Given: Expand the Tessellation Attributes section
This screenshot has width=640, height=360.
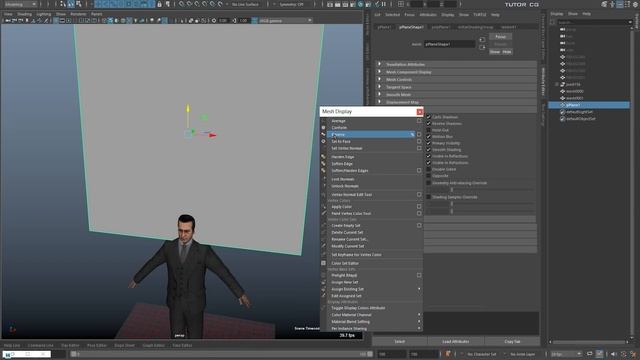Looking at the screenshot, I should [x=380, y=64].
